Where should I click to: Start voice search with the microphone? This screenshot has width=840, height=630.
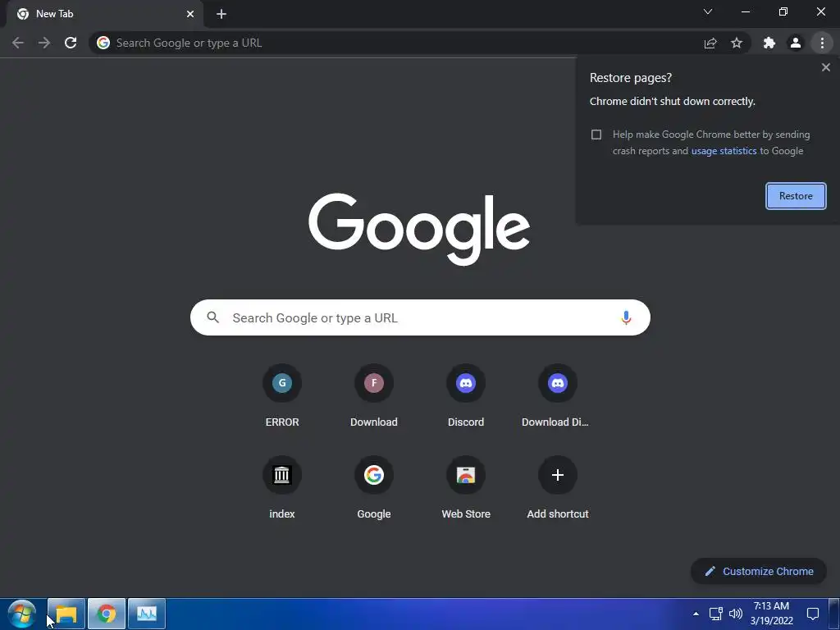(x=626, y=317)
